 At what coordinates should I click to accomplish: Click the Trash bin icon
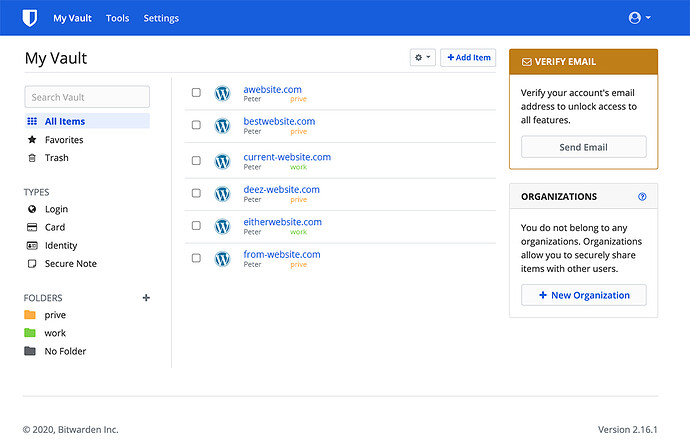tap(32, 158)
